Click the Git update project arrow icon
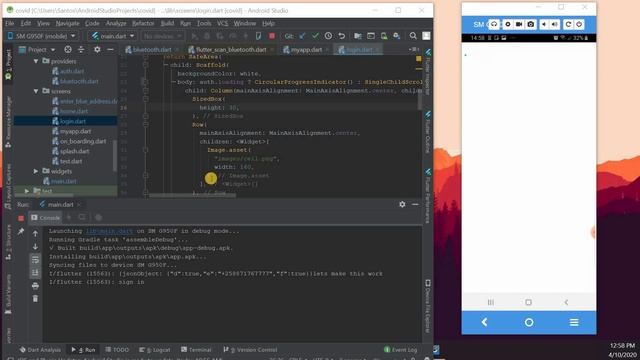This screenshot has height=360, width=640. pyautogui.click(x=302, y=36)
